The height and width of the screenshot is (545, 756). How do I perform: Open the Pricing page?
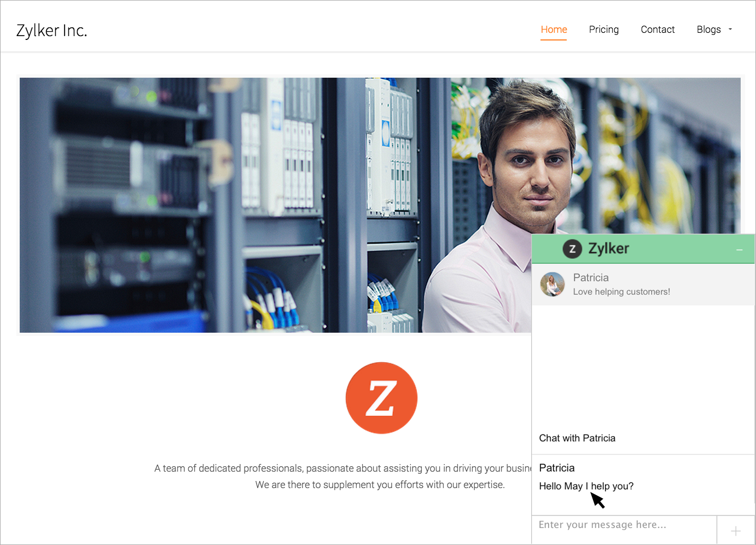pos(603,30)
